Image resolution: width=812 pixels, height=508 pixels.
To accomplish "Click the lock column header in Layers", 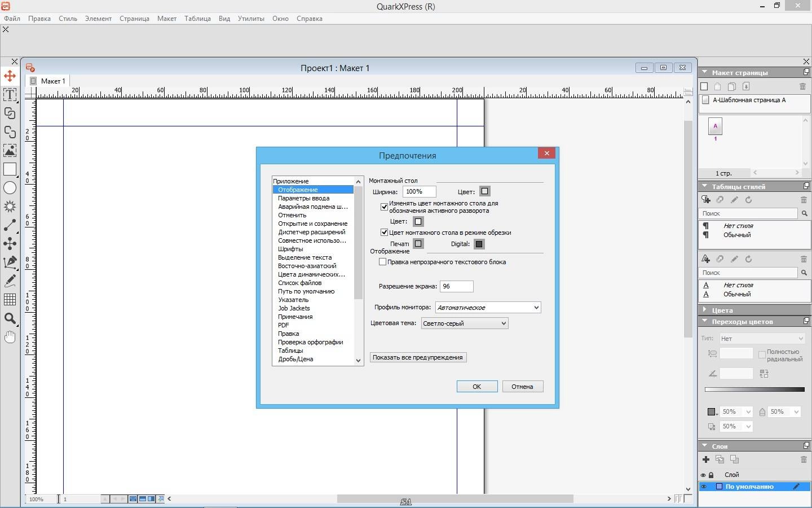I will [x=711, y=475].
